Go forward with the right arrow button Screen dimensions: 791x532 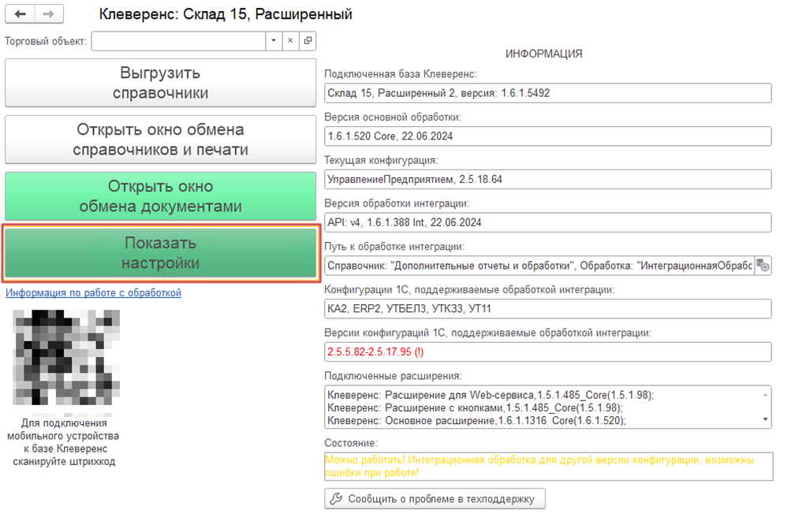[x=49, y=13]
